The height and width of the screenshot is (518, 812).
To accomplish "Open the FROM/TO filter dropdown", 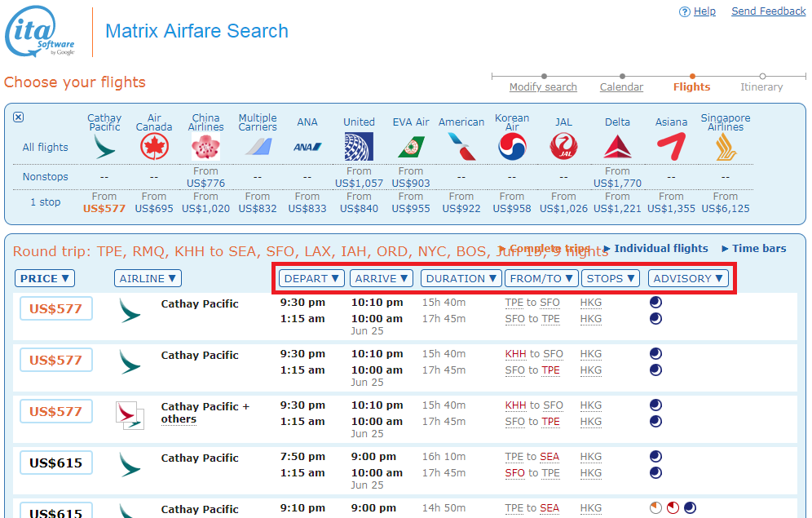I will pyautogui.click(x=541, y=278).
